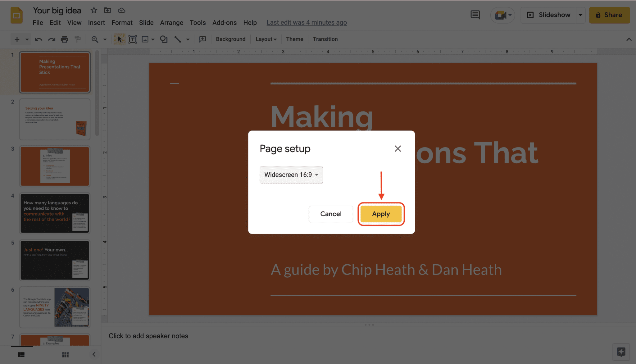Select the text selection tool arrow
Image resolution: width=636 pixels, height=364 pixels.
119,39
